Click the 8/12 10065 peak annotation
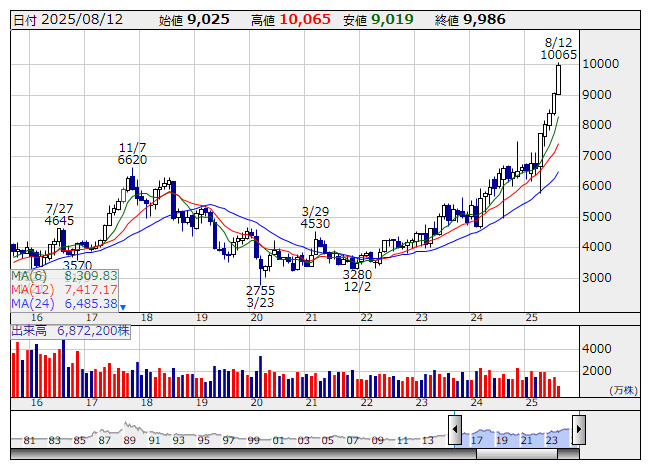This screenshot has width=653, height=470. click(x=558, y=48)
